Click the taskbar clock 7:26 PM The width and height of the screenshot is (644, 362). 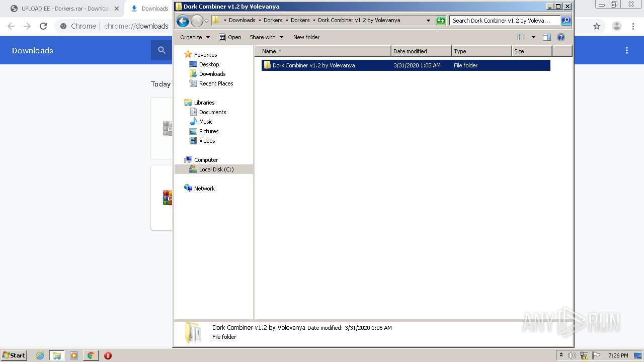pyautogui.click(x=618, y=355)
